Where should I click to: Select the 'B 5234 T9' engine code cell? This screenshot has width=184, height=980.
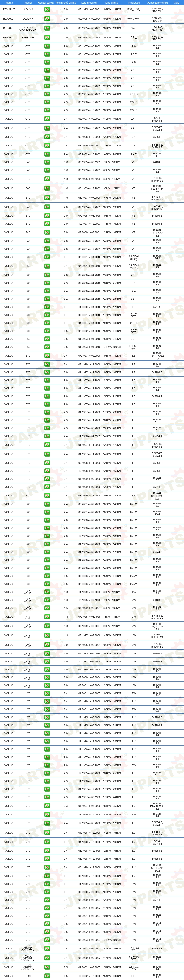pos(157,110)
